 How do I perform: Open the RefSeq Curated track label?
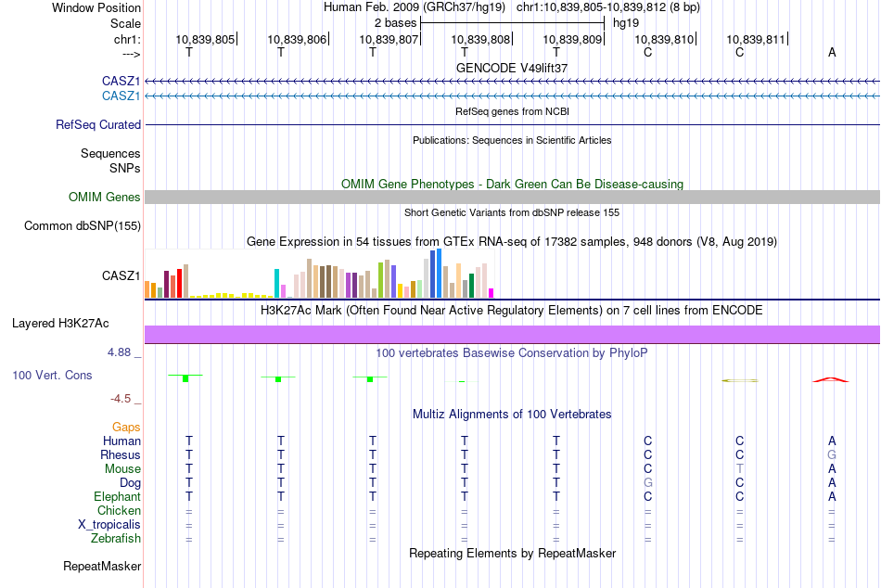click(98, 125)
